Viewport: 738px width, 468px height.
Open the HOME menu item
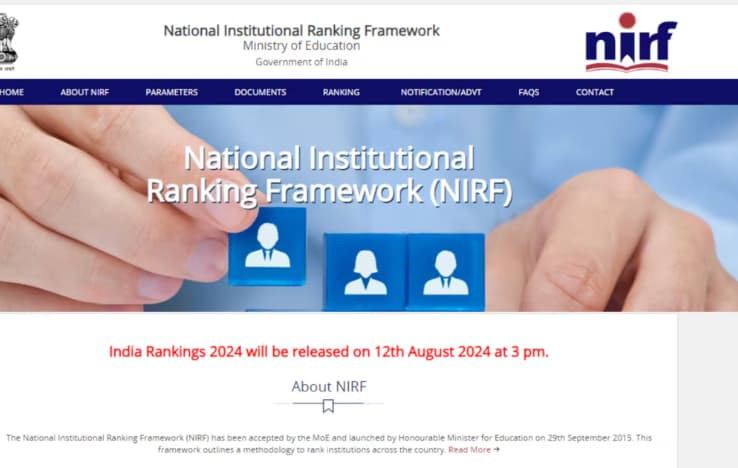pos(11,92)
